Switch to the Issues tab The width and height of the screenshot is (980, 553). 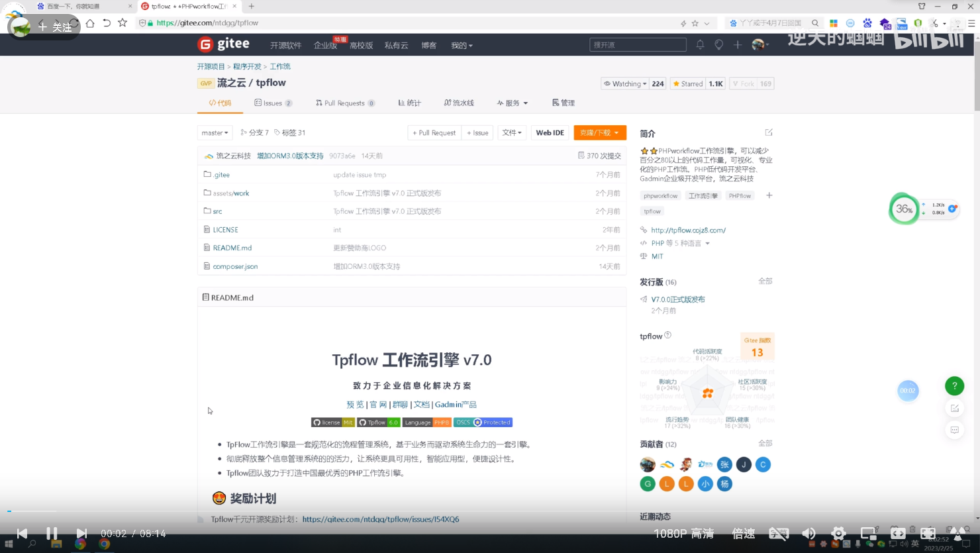tap(273, 103)
